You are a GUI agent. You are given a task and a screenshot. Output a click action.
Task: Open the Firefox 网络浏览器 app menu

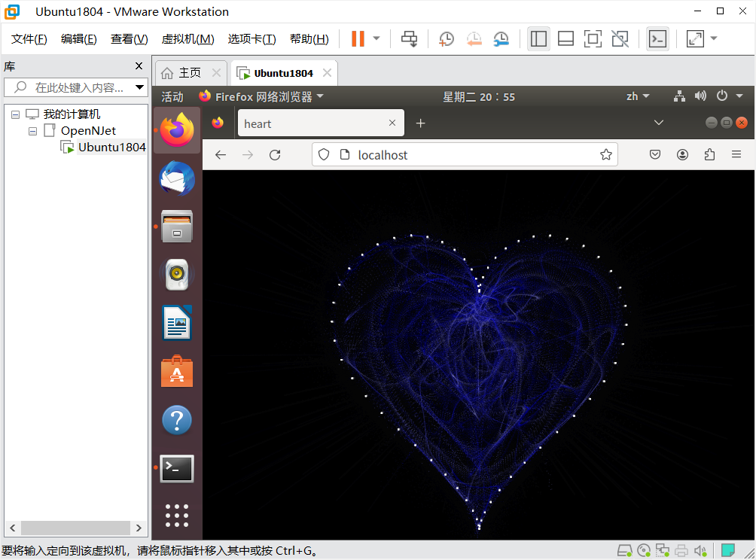[x=261, y=97]
